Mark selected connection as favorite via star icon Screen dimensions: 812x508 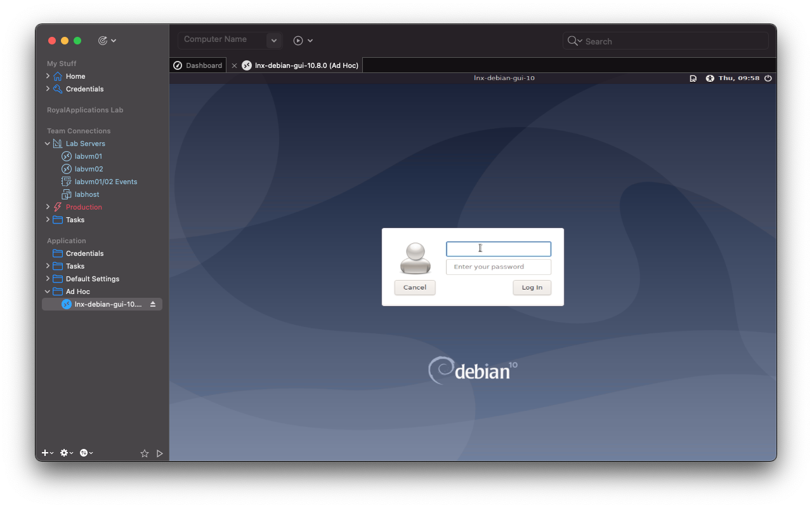[x=144, y=453]
